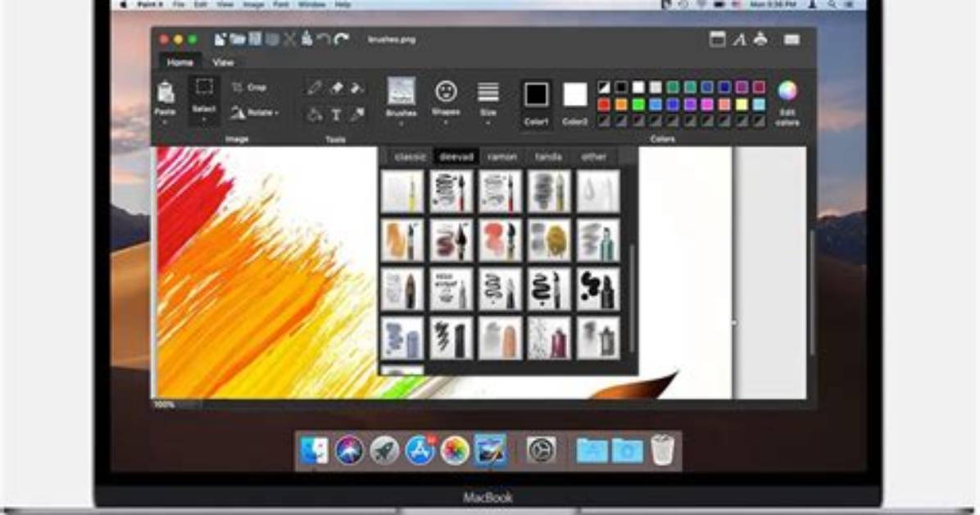Viewport: 980px width, 515px height.
Task: Click the brush gallery vertical scrollbar
Action: (632, 297)
